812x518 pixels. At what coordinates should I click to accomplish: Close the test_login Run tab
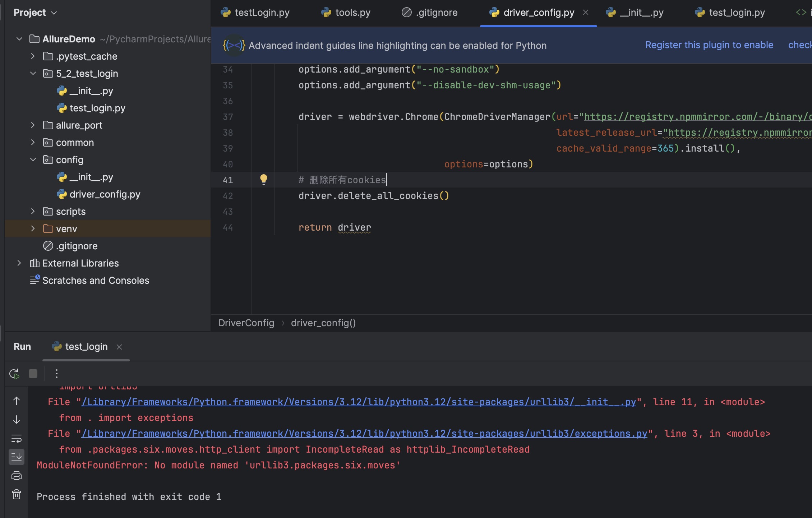point(119,347)
